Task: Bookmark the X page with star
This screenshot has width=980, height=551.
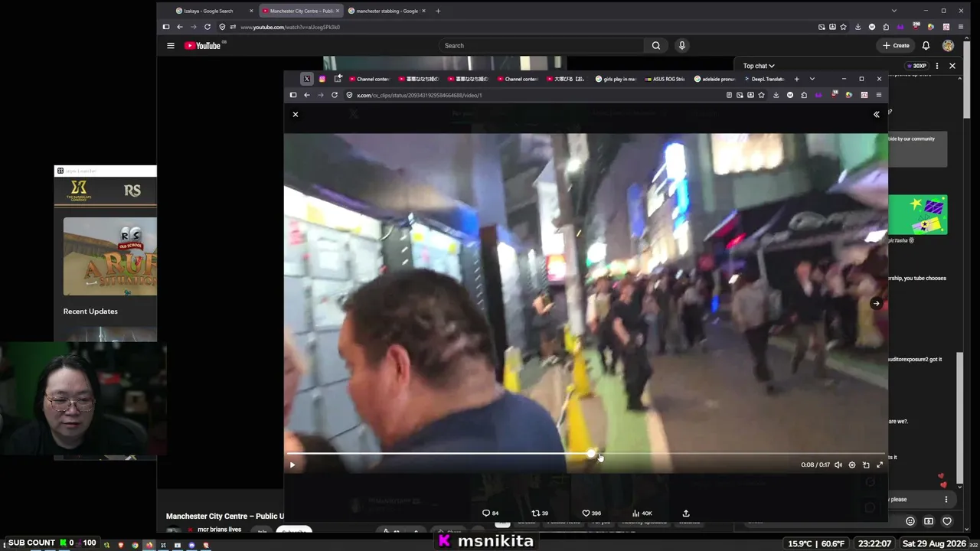Action: click(x=761, y=95)
